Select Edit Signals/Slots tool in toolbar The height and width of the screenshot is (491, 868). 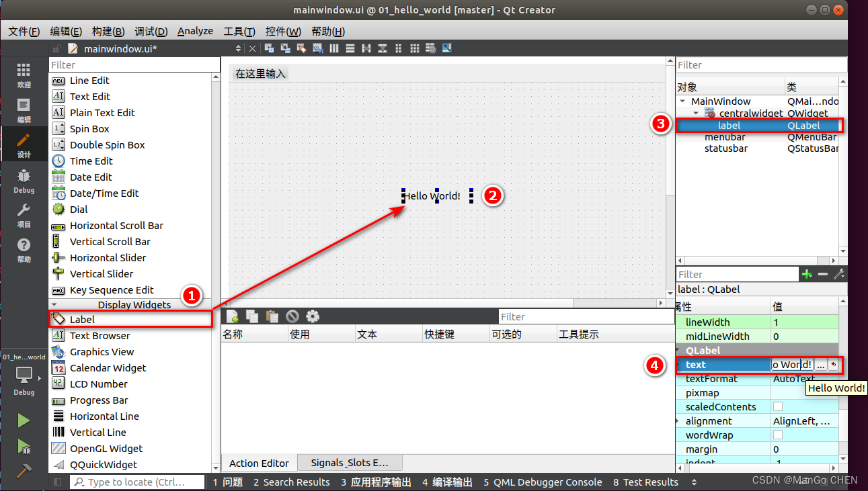(286, 48)
